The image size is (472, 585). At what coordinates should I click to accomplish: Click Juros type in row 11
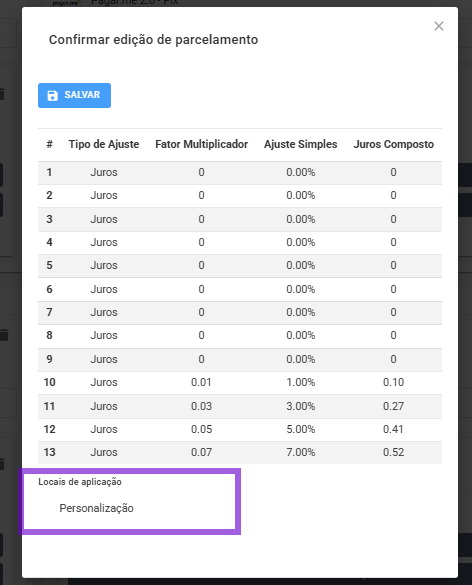104,406
